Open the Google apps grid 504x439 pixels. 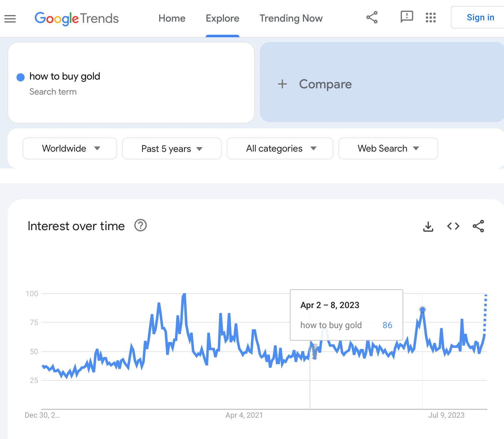(x=431, y=18)
